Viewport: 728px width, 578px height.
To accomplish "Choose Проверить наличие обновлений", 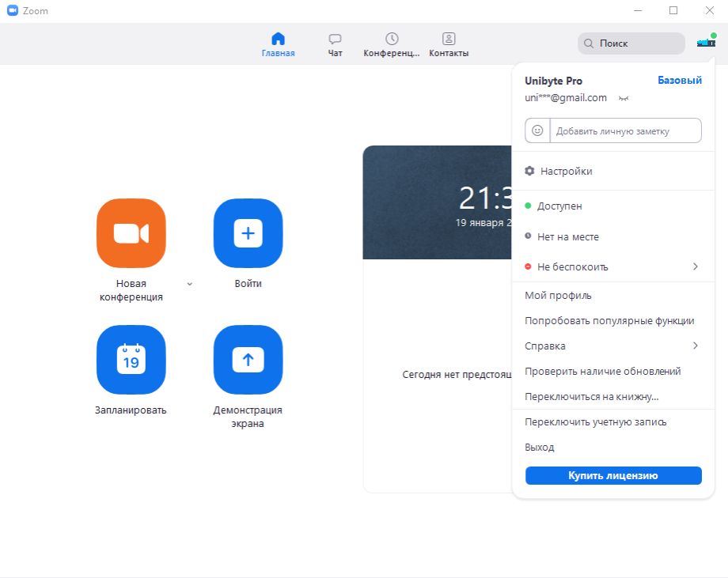I will [x=612, y=372].
